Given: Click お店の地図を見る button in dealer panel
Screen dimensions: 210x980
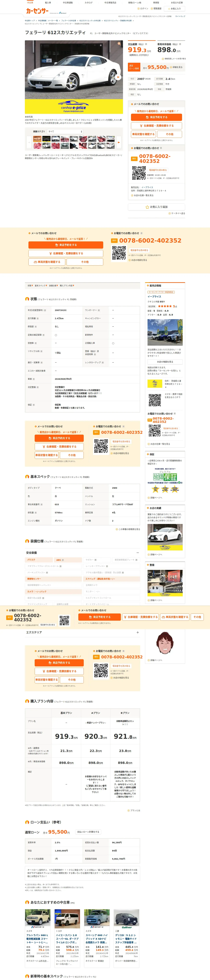Looking at the screenshot, I should tap(165, 362).
